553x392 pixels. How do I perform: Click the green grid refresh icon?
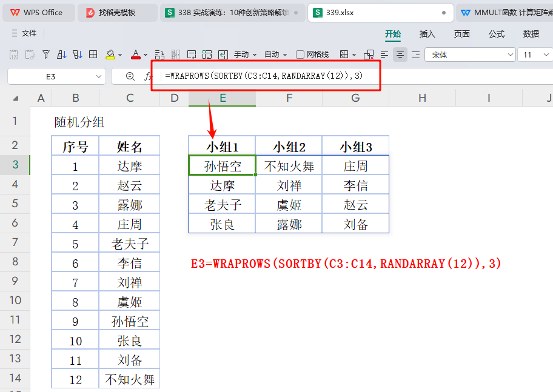[207, 55]
